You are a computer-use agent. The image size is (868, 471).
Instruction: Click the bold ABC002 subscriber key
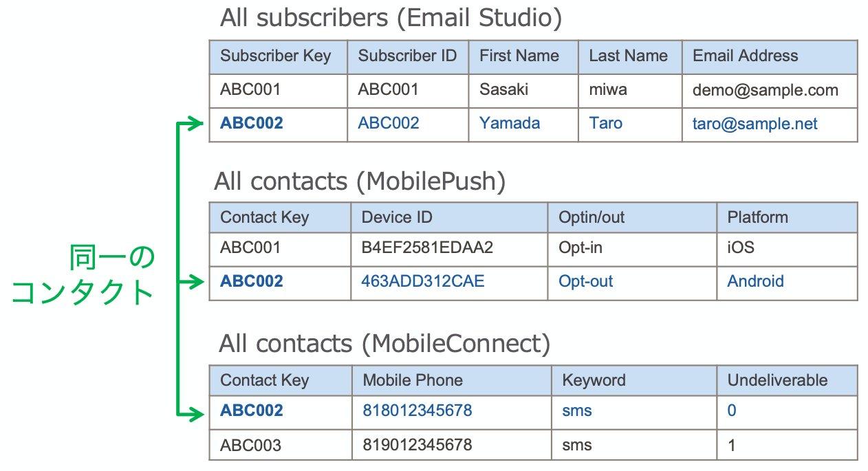251,124
